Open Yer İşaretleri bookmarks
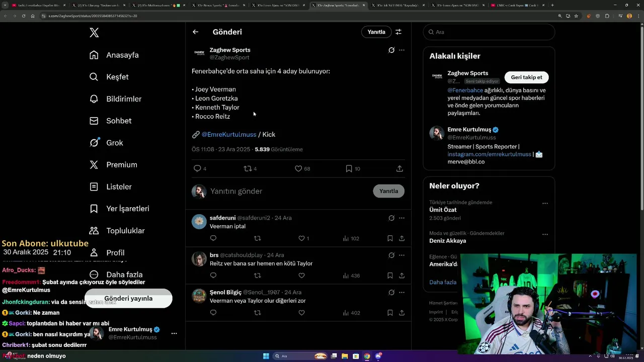Screen dimensions: 644x362 119,209
